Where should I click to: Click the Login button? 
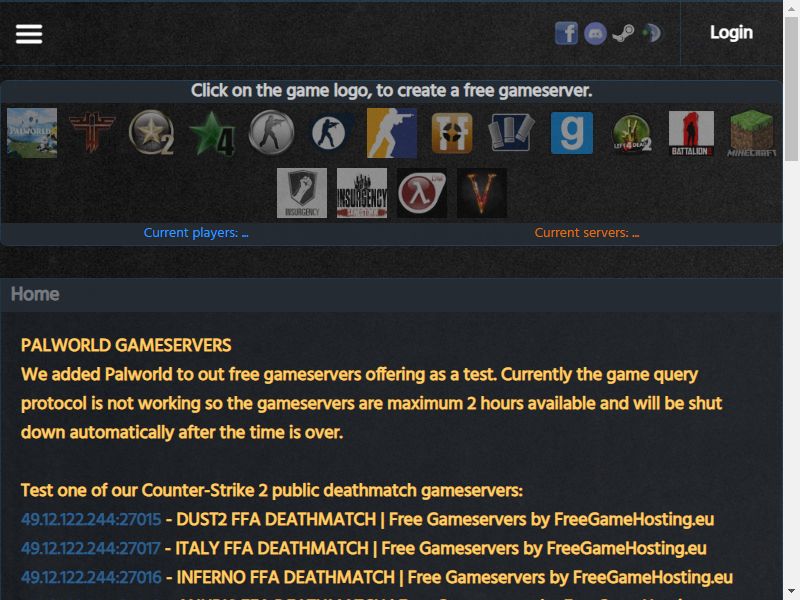click(x=731, y=33)
